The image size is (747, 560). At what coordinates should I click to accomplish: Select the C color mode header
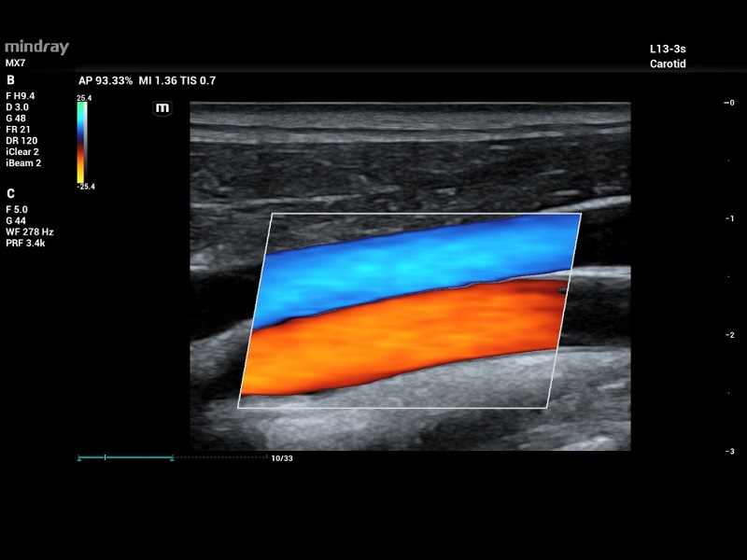coord(10,193)
